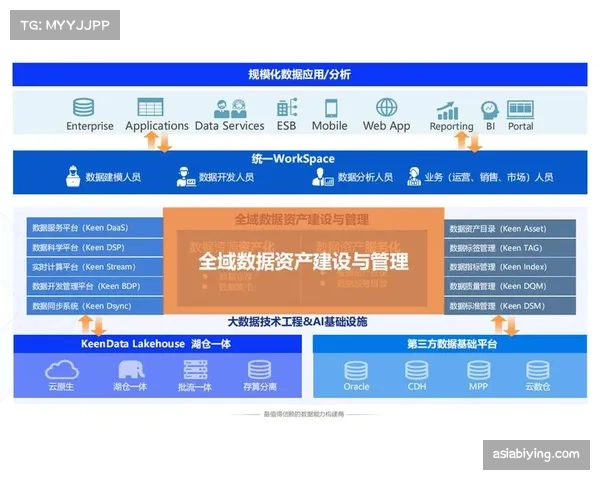Select the 湖仓一体 elephant icon
600x480 pixels.
[131, 369]
